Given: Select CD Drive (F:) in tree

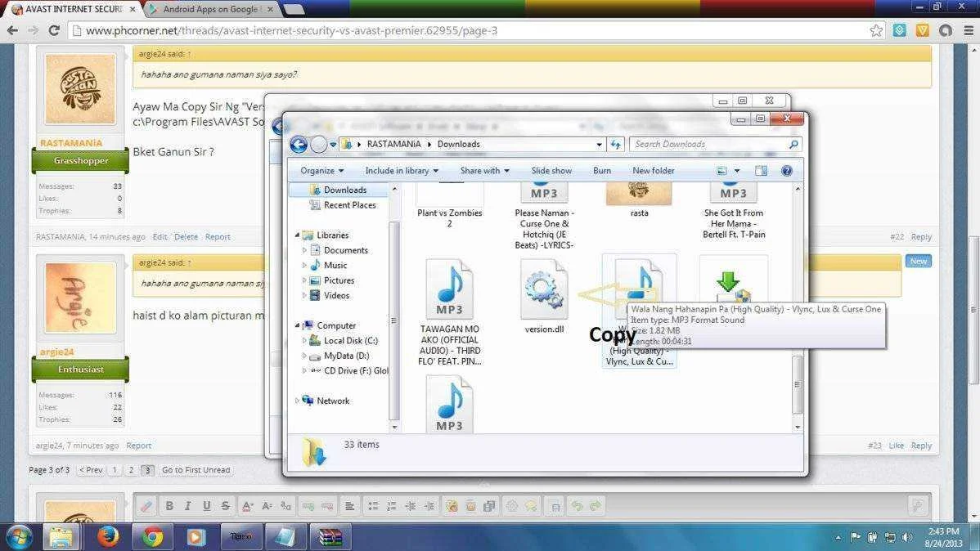Looking at the screenshot, I should pos(356,370).
